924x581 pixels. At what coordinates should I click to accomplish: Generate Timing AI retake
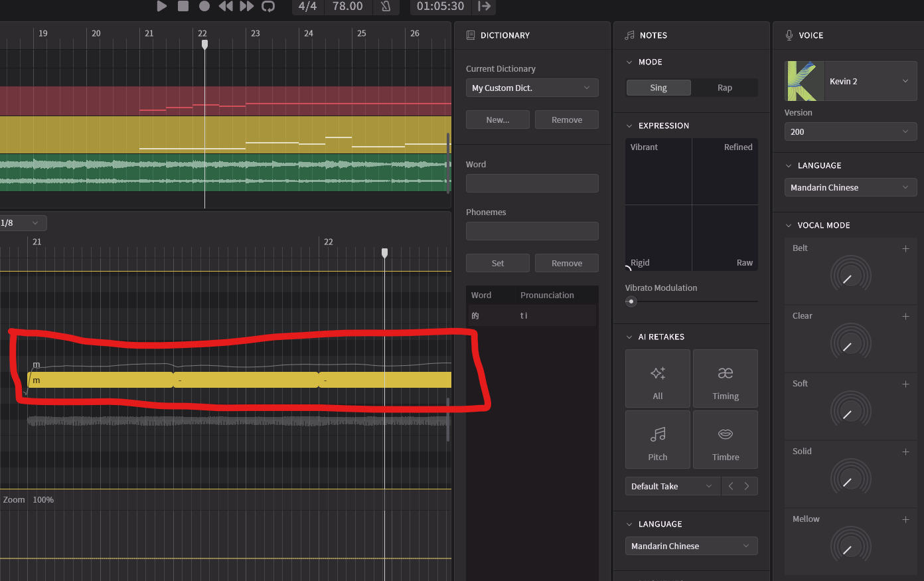tap(726, 378)
